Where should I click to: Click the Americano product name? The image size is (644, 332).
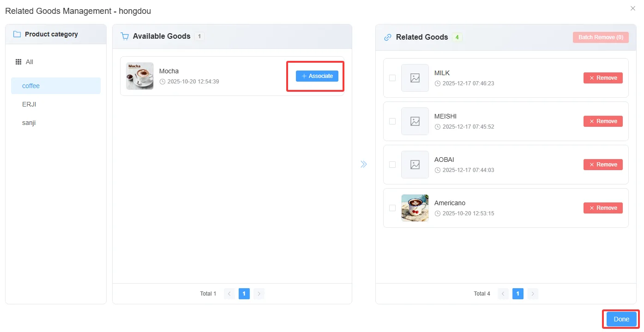click(450, 203)
